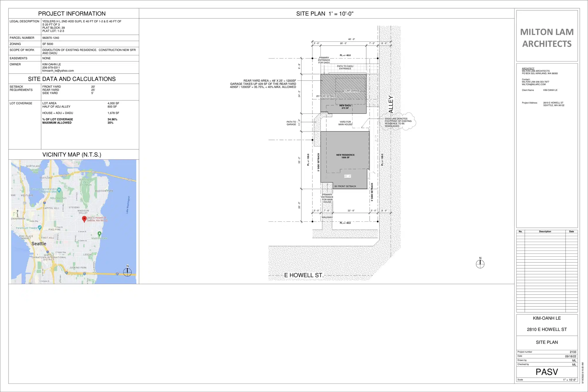Image resolution: width=588 pixels, height=392 pixels.
Task: Click the 'ALLEY' label on the site plan
Action: pos(391,104)
